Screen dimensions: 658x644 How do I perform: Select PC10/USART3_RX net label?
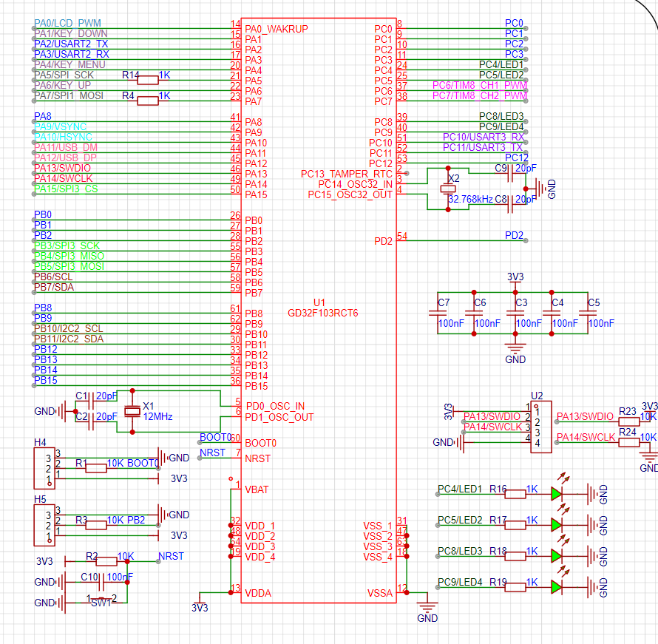point(484,138)
